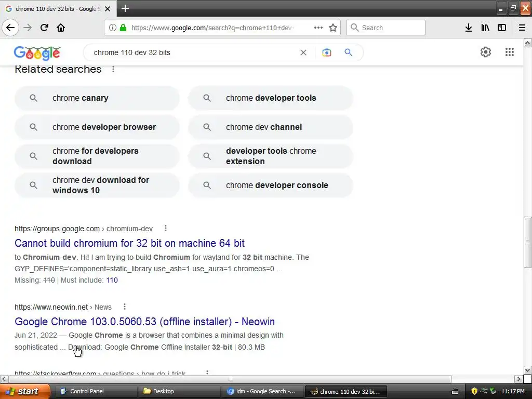Open Cannot build chromium for 32 bit result
Screen dimensions: 532x399
(129, 243)
